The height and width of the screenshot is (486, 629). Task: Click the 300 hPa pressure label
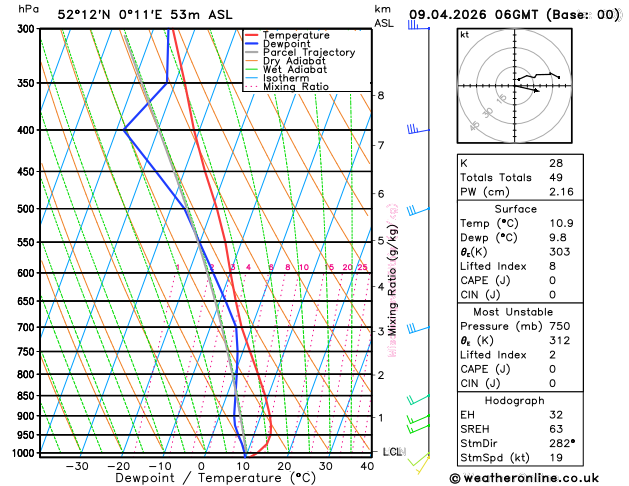tap(28, 29)
